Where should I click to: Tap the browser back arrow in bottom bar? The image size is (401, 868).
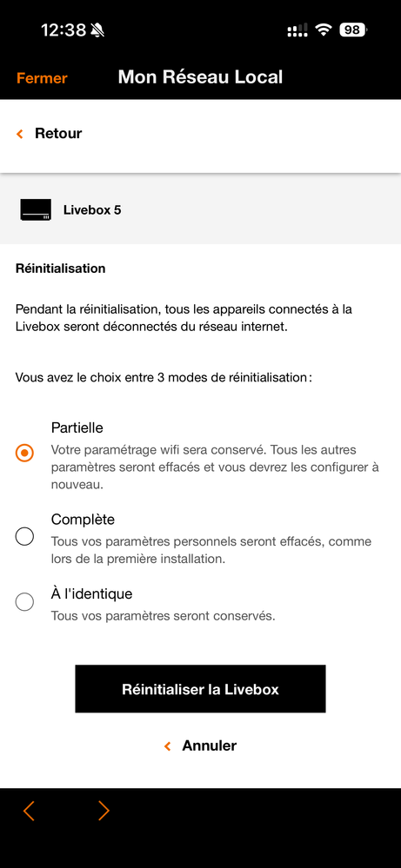(29, 811)
